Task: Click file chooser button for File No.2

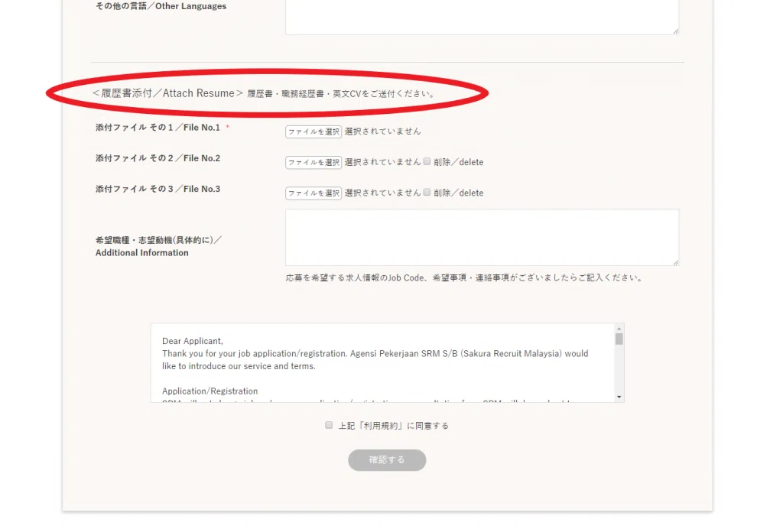Action: 314,162
